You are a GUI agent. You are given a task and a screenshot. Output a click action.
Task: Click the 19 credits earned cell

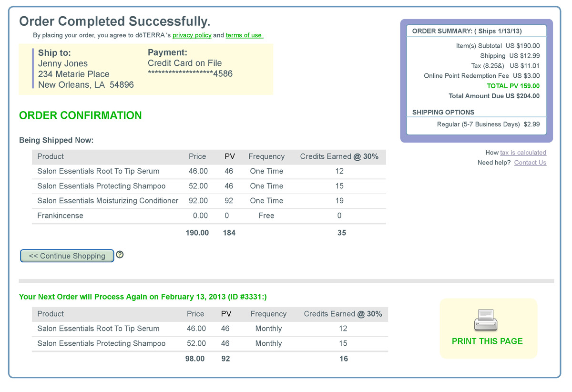pyautogui.click(x=339, y=201)
